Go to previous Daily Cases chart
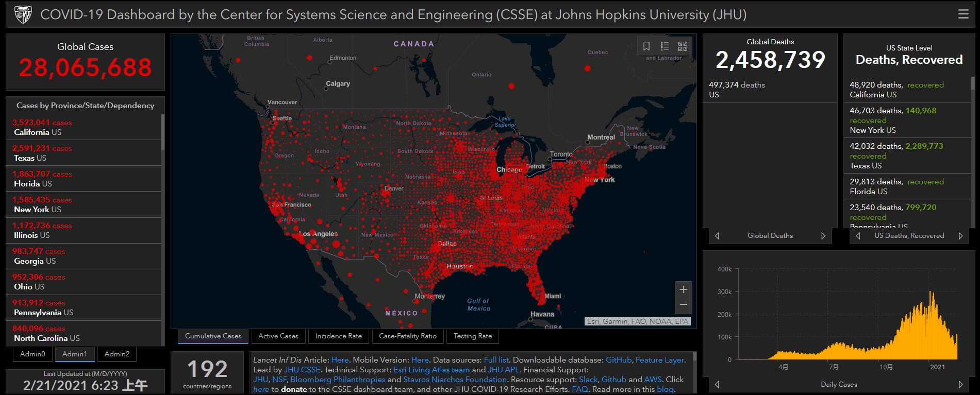The height and width of the screenshot is (395, 980). click(717, 384)
